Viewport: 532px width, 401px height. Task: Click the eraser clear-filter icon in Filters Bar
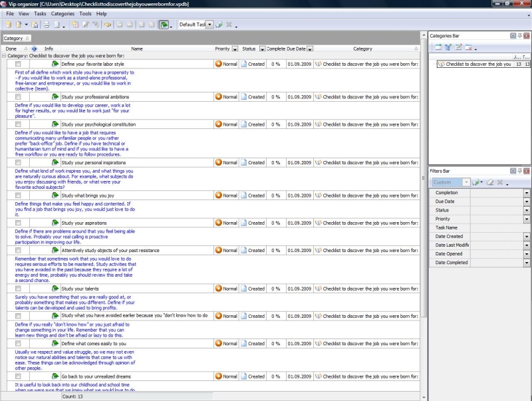tap(489, 182)
